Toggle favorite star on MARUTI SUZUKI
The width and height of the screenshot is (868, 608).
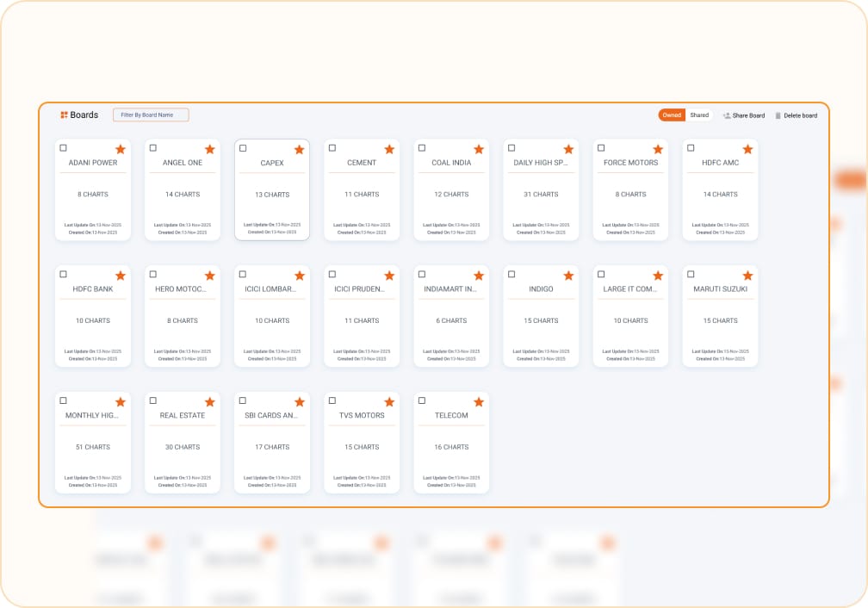coord(747,276)
